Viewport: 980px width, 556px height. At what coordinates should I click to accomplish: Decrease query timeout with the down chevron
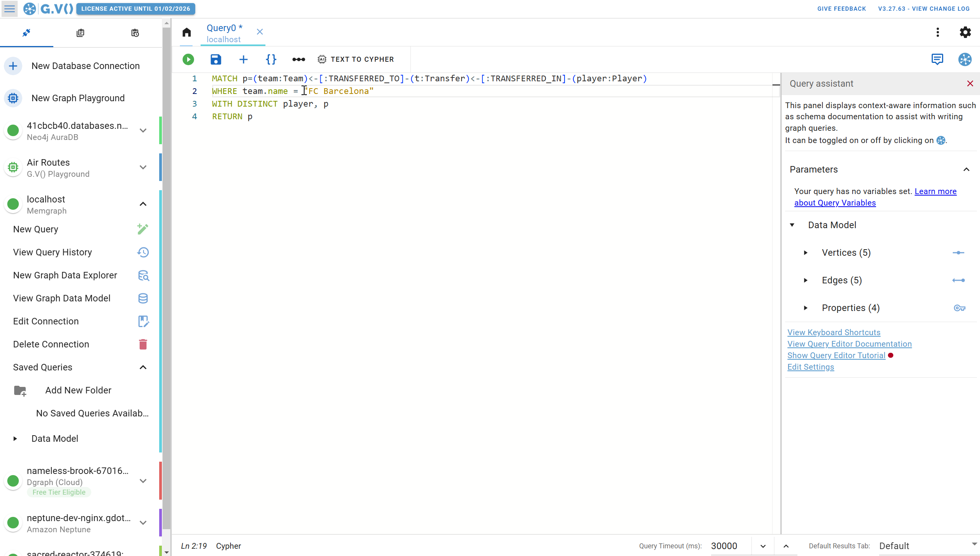(x=763, y=546)
